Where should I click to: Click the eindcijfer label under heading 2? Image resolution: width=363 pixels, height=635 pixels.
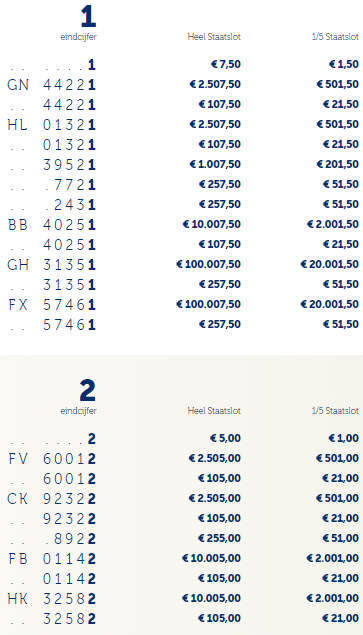[79, 411]
